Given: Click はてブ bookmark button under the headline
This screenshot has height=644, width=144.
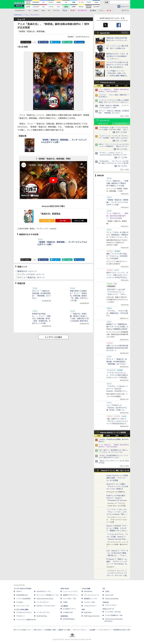Looking at the screenshot, I should pos(55,42).
